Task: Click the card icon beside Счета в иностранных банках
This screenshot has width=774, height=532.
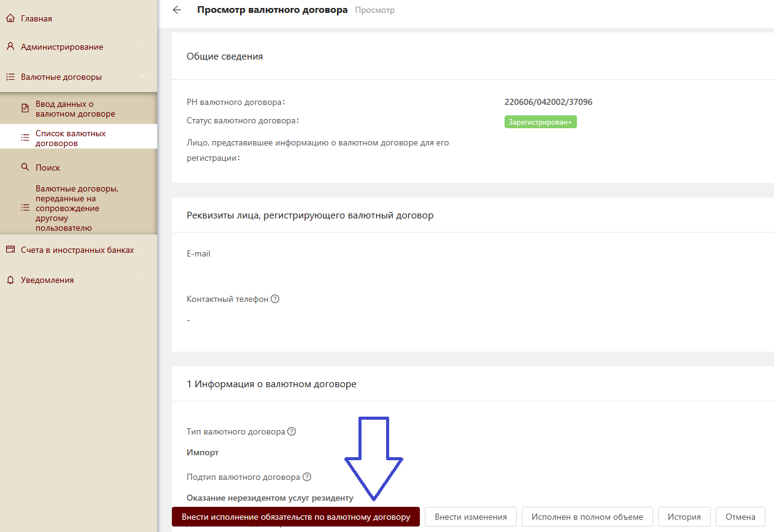Action: (x=10, y=250)
